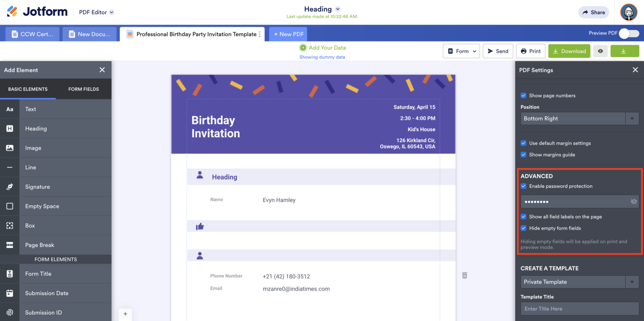Add a Signature element

[36, 186]
